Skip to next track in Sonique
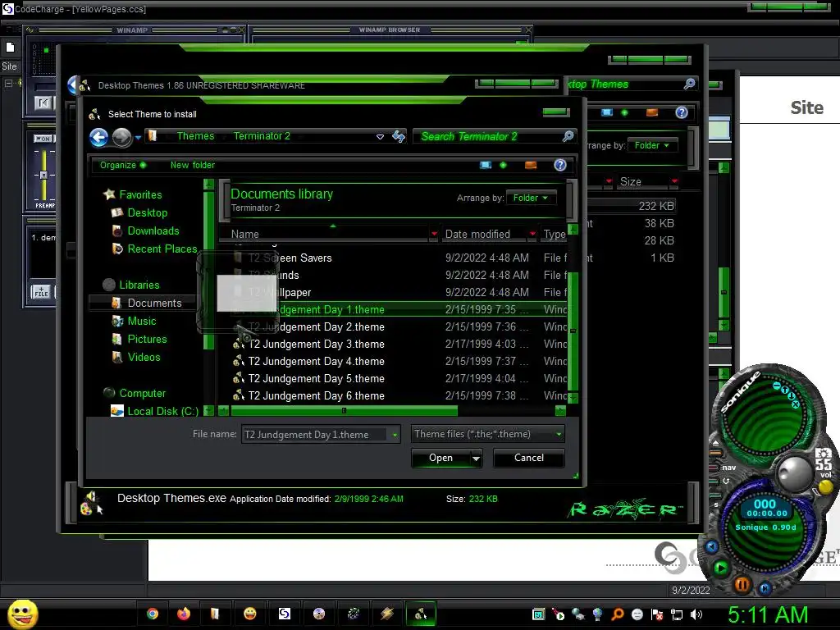The width and height of the screenshot is (840, 630). (765, 588)
